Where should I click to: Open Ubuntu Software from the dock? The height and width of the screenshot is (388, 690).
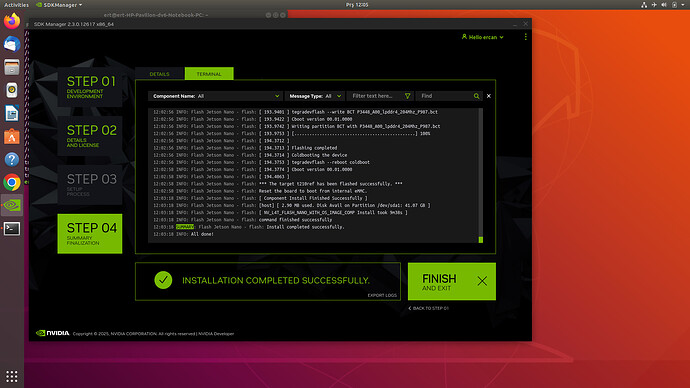[12, 136]
